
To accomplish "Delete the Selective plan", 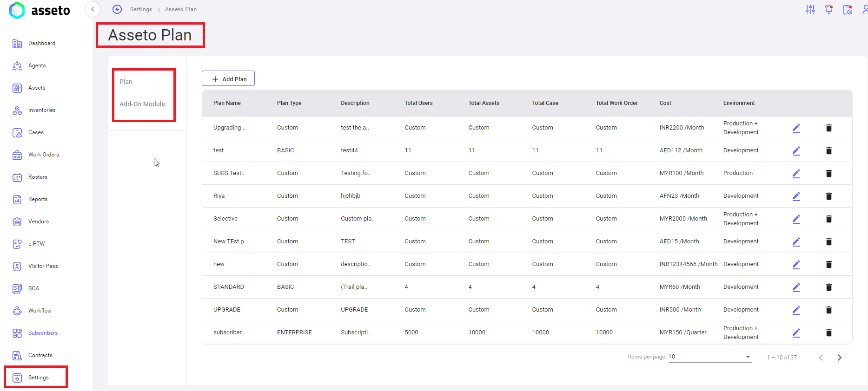I will [x=829, y=219].
